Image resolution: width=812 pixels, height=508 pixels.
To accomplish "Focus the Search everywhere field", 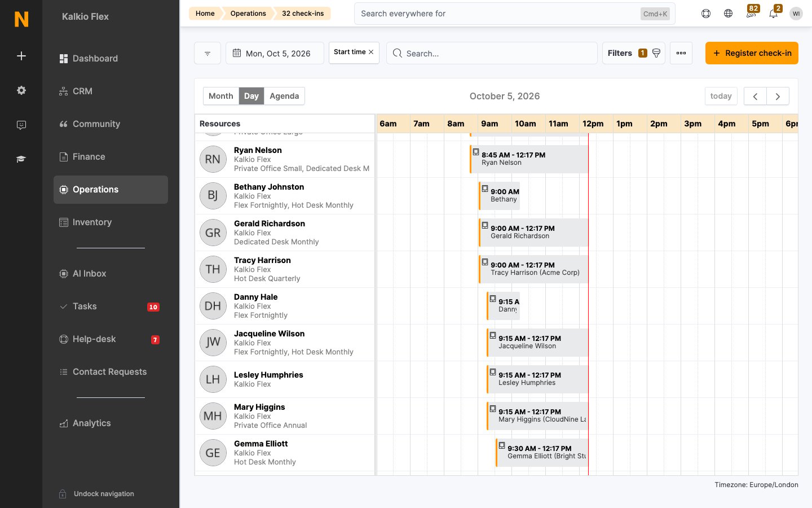I will 514,14.
